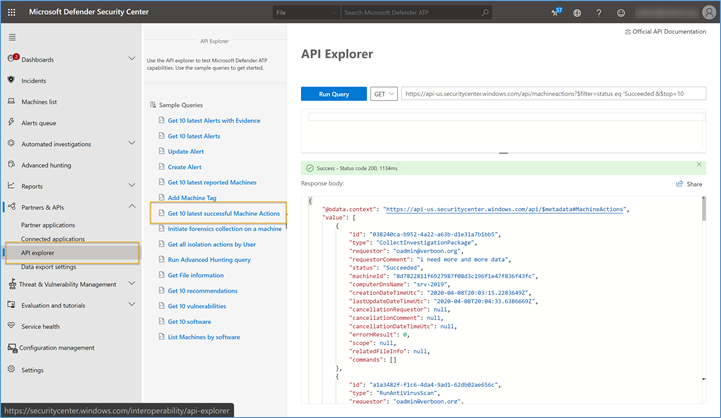Load Get 10 recommendations sample query
The image size is (721, 418).
203,291
